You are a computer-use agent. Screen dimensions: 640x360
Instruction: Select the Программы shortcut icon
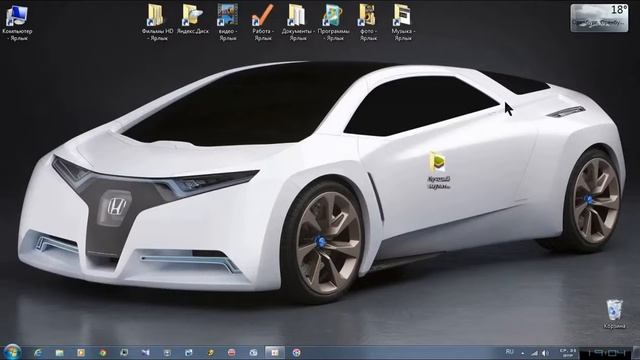click(333, 23)
